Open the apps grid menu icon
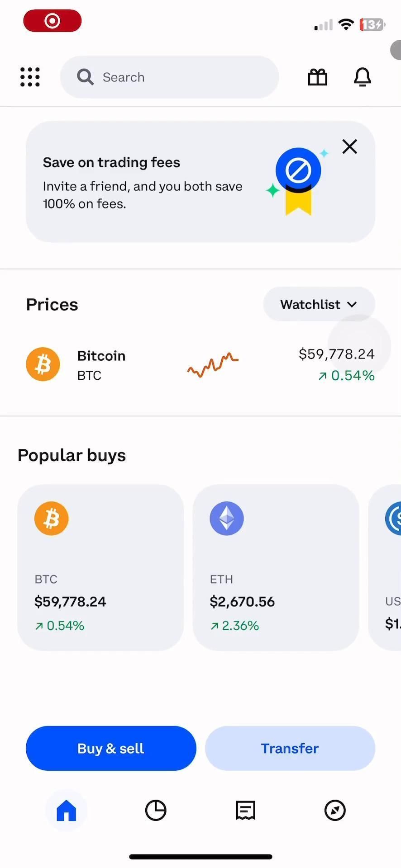The height and width of the screenshot is (868, 401). [30, 77]
